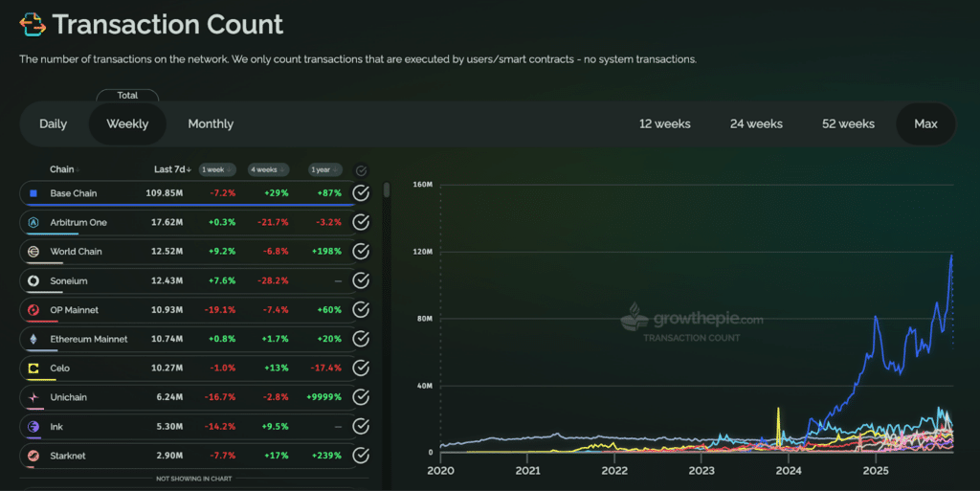Image resolution: width=980 pixels, height=491 pixels.
Task: Click the Base Chain row name
Action: point(73,193)
